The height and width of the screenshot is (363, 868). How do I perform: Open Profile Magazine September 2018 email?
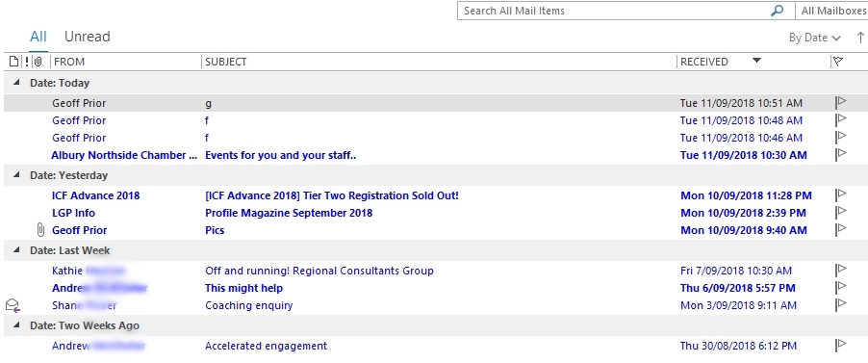pyautogui.click(x=289, y=213)
